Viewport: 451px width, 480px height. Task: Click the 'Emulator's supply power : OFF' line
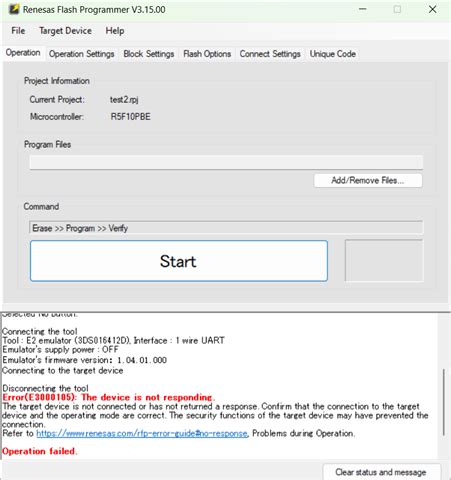[x=60, y=349]
